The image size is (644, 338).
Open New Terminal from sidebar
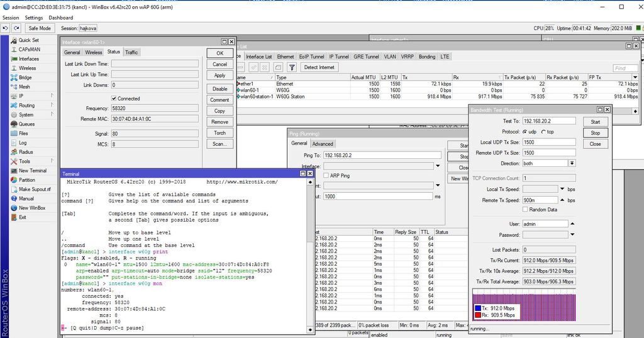pyautogui.click(x=33, y=171)
